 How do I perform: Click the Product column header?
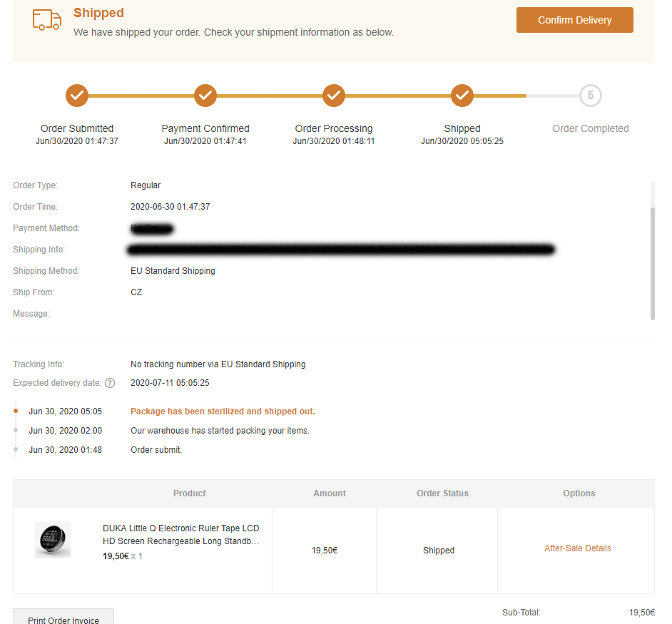(x=189, y=493)
